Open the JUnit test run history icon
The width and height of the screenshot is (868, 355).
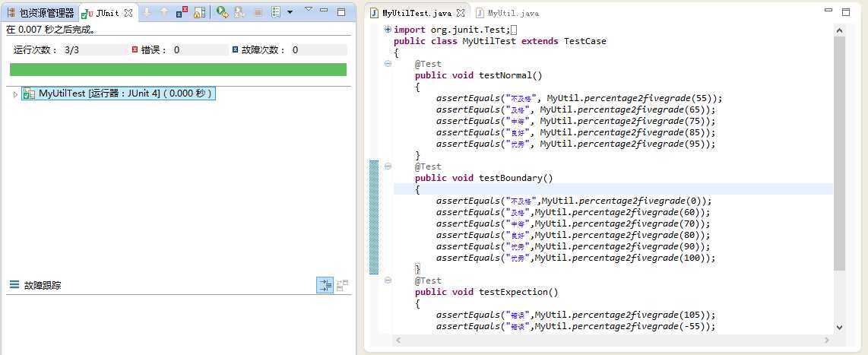pyautogui.click(x=276, y=12)
